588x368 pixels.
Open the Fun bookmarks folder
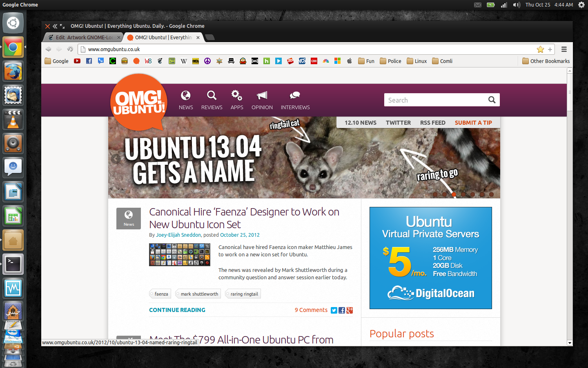pyautogui.click(x=366, y=61)
